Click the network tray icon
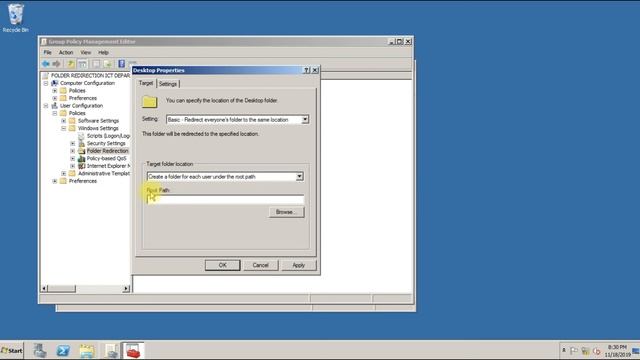 [585, 351]
